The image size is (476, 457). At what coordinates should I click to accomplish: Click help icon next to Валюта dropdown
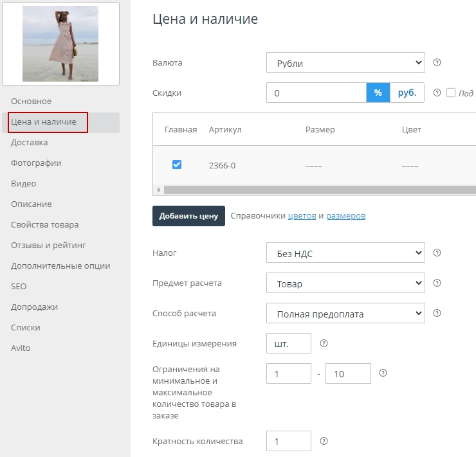(437, 63)
